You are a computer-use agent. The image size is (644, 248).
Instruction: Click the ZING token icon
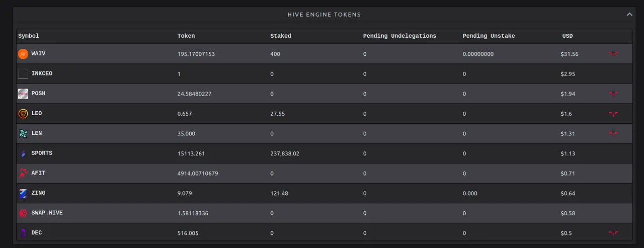(x=23, y=193)
